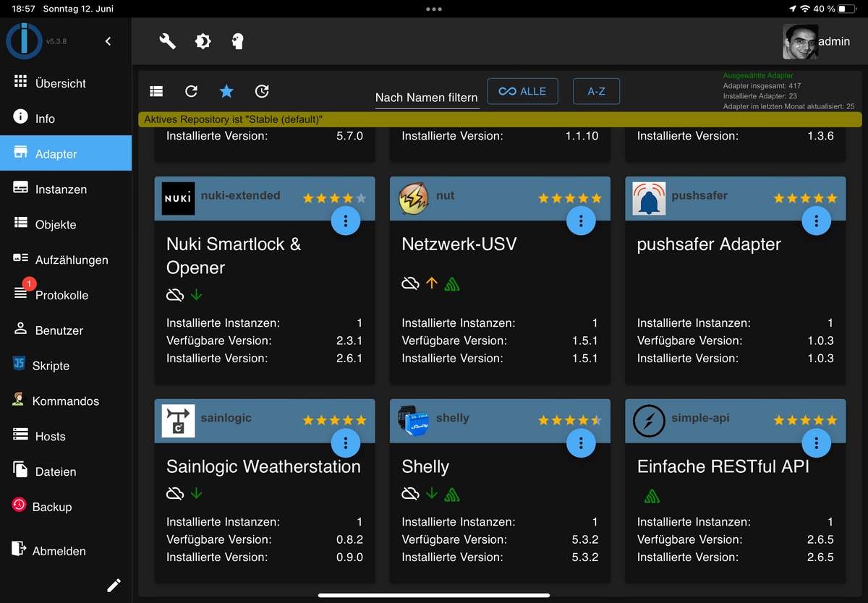The image size is (868, 603).
Task: Open Dateien page
Action: (66, 471)
